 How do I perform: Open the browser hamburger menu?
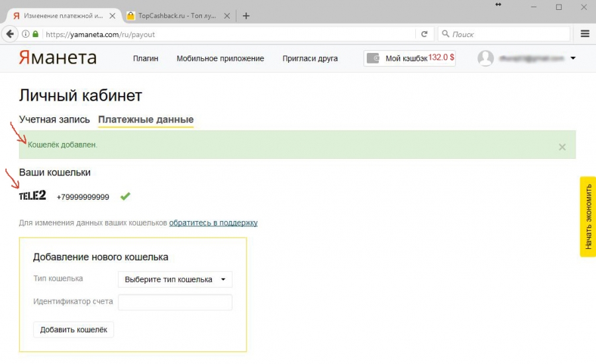pos(585,34)
